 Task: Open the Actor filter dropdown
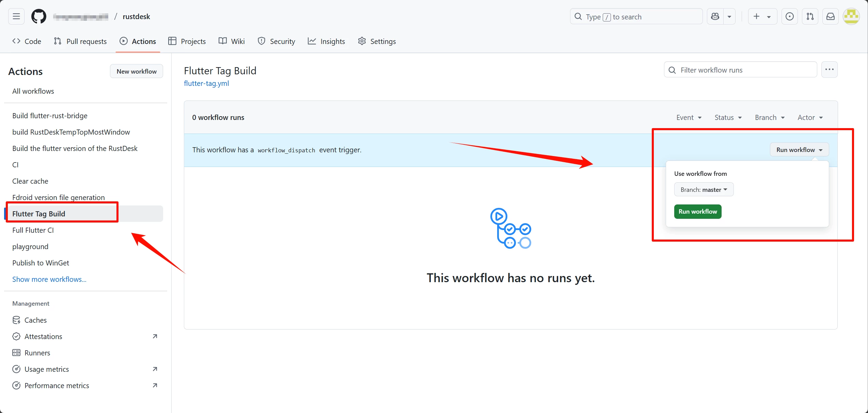[810, 118]
